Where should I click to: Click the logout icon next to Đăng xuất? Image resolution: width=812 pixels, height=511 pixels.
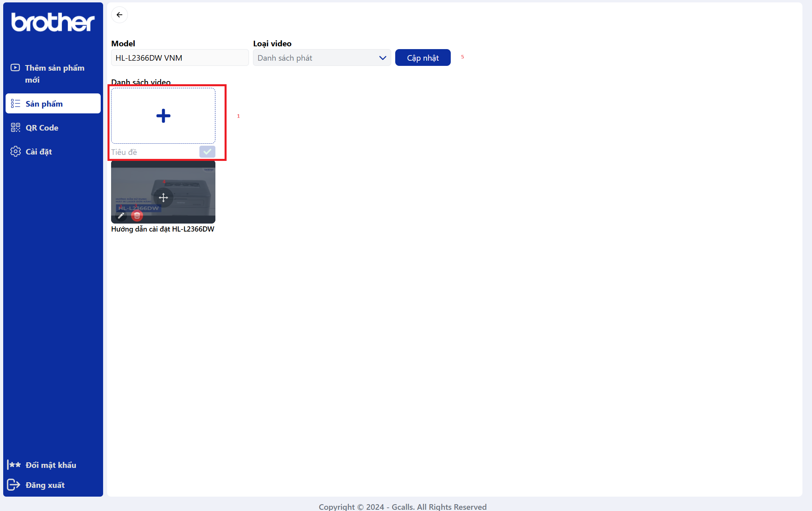point(14,485)
